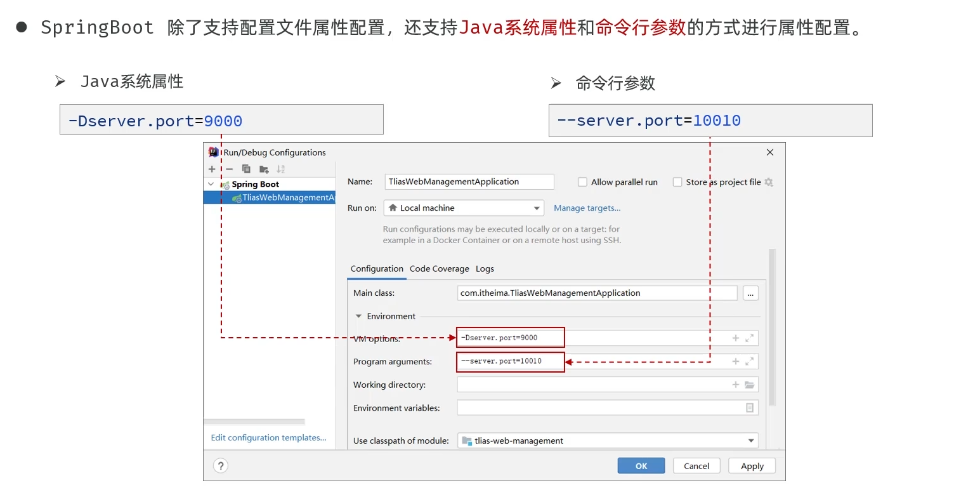Click the Move into new folder icon
The image size is (980, 504).
(x=264, y=169)
